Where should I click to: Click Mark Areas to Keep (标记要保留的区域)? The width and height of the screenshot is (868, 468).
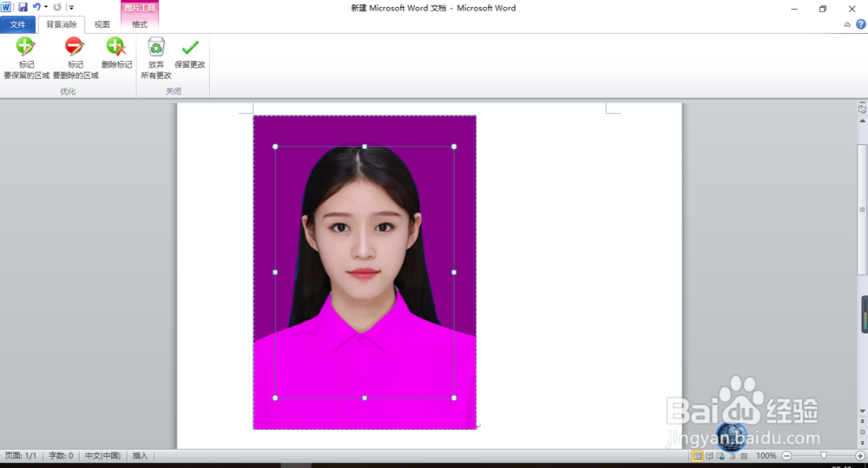(x=26, y=59)
